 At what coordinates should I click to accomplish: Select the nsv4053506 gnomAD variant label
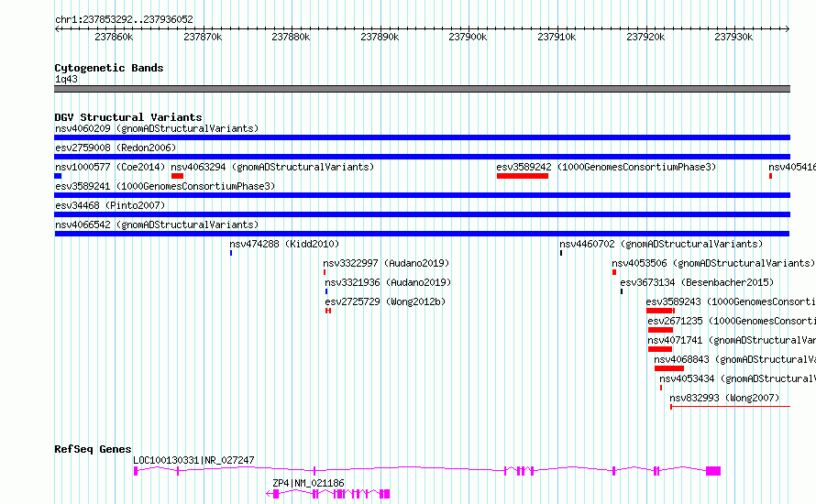point(713,263)
